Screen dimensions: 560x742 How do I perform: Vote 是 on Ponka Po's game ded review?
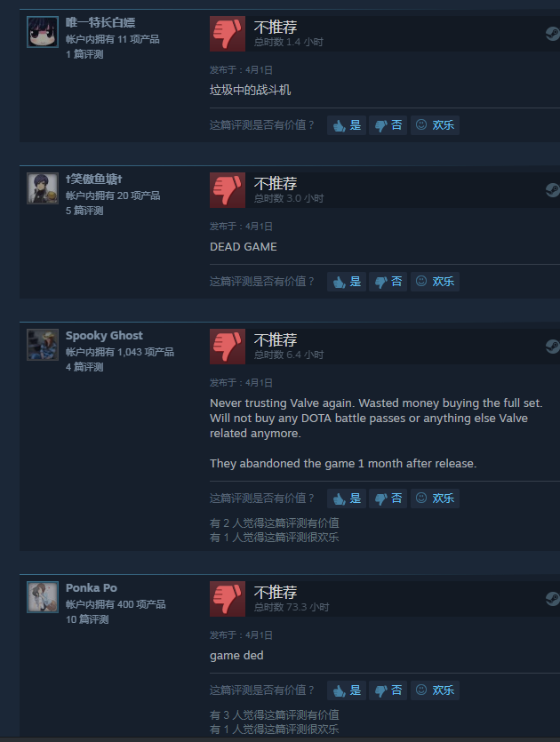pyautogui.click(x=347, y=690)
